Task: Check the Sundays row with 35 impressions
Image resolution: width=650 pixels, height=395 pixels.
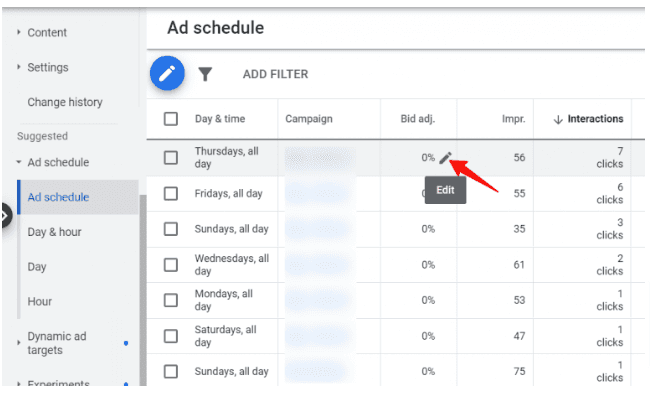Action: [x=171, y=229]
